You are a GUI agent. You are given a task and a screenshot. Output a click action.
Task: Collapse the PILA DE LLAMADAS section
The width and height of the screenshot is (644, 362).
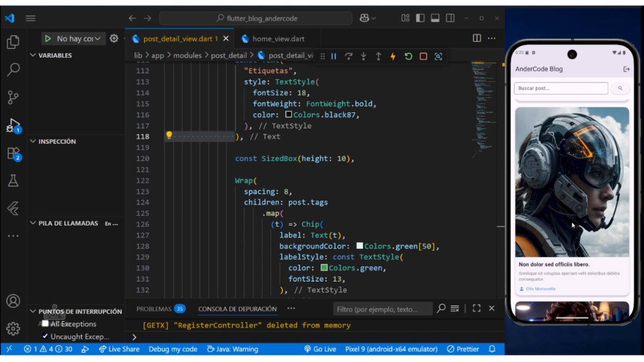pos(33,223)
